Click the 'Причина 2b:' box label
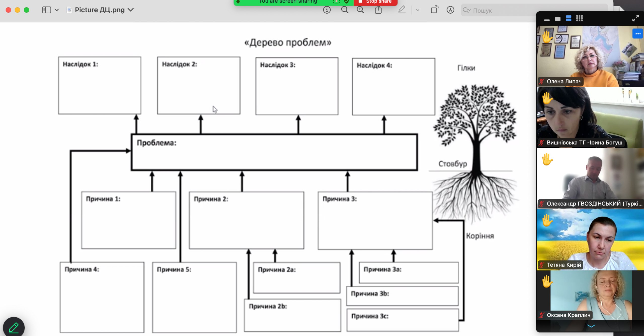Viewport: 644px width, 336px height. tap(268, 306)
